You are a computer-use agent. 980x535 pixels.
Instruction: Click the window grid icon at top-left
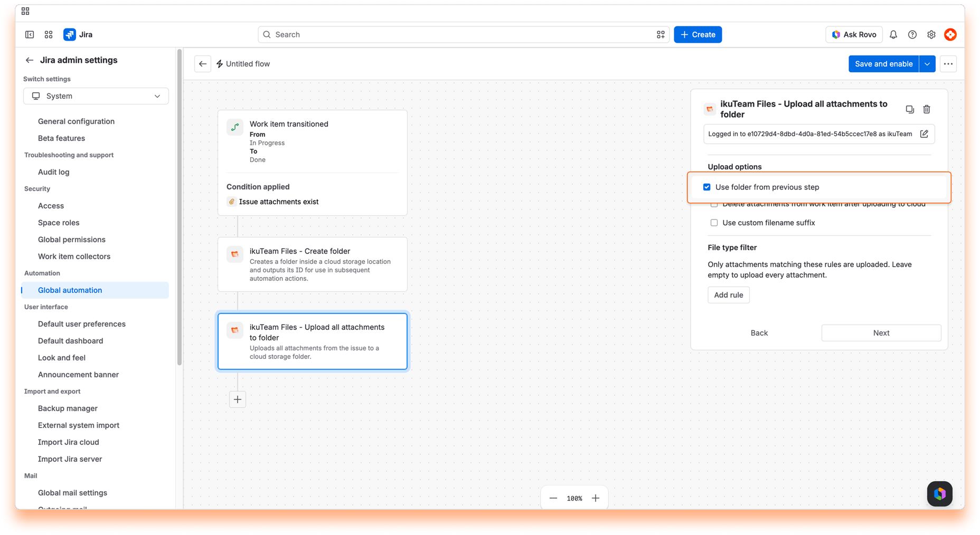coord(25,11)
